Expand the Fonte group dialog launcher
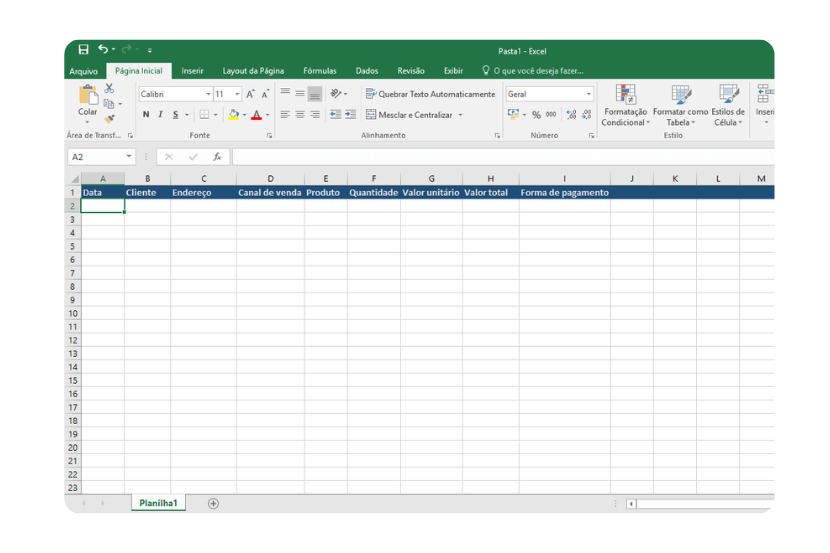The width and height of the screenshot is (830, 553). point(269,136)
